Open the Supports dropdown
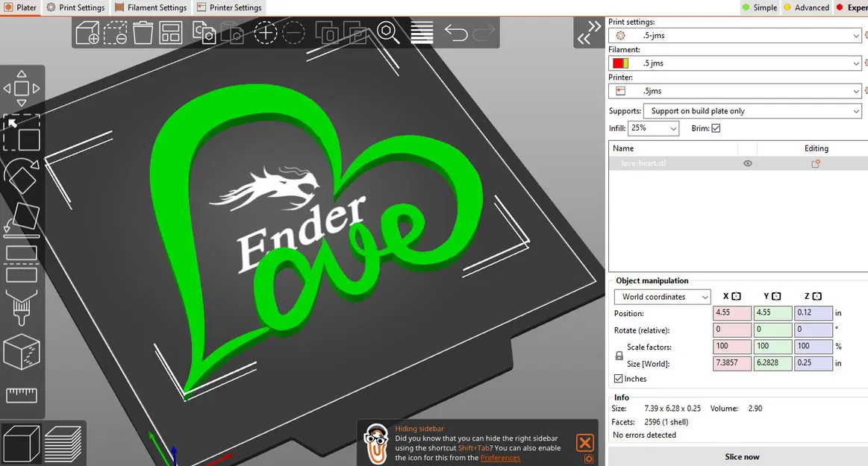The height and width of the screenshot is (466, 868). (x=753, y=111)
